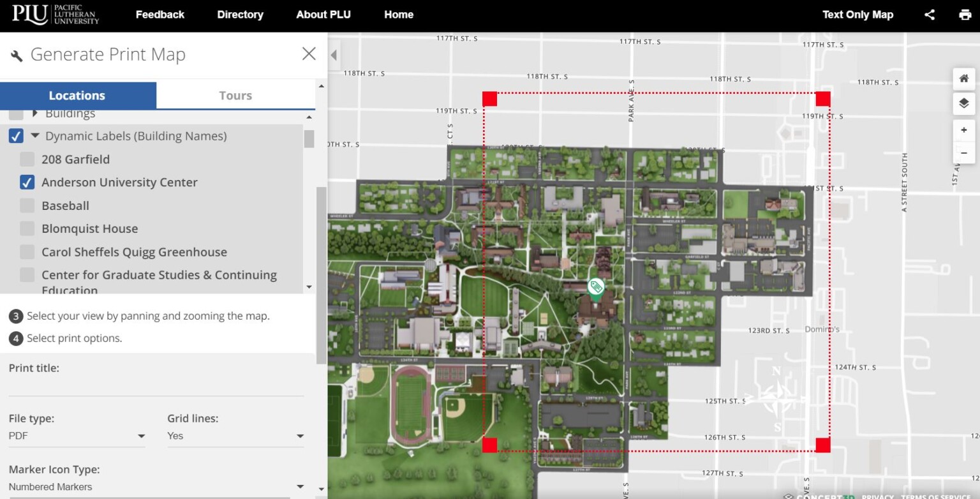Click the Text Only Map link
The width and height of the screenshot is (980, 499).
(857, 14)
